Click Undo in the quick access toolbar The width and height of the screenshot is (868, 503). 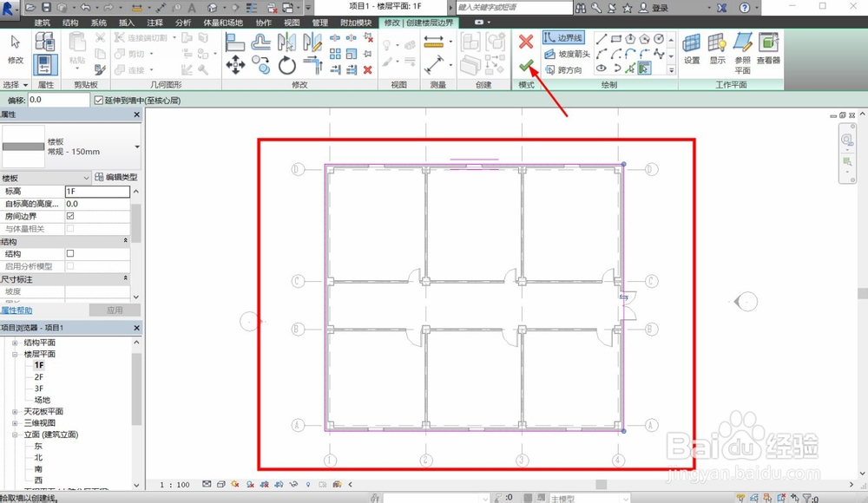pyautogui.click(x=85, y=8)
